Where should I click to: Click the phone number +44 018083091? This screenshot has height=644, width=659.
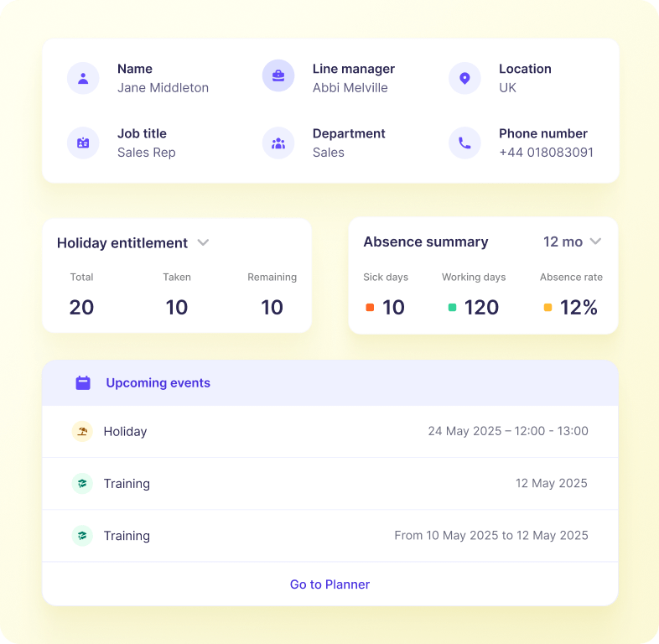(546, 153)
